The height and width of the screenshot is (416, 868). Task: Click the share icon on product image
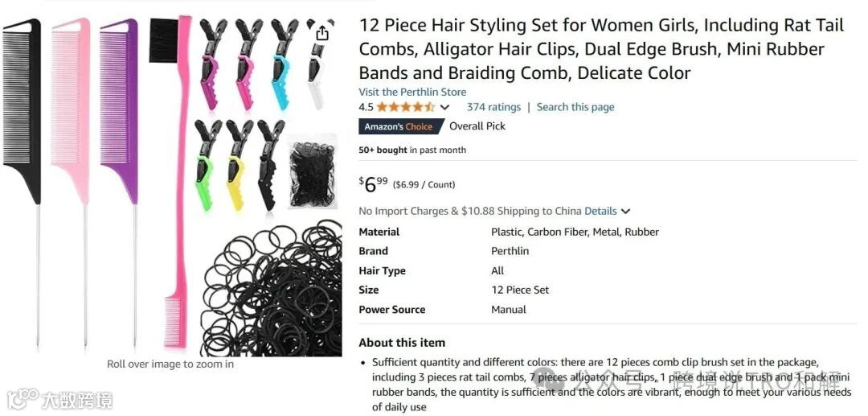click(x=322, y=34)
